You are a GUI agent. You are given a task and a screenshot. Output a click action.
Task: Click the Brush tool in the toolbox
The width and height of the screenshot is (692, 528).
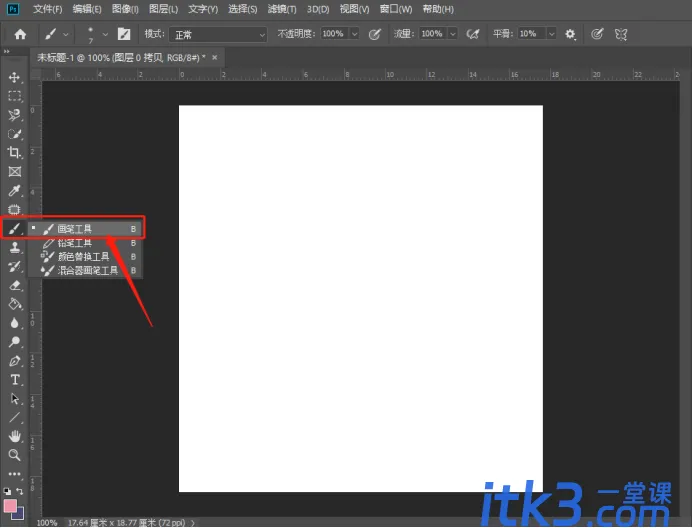14,229
